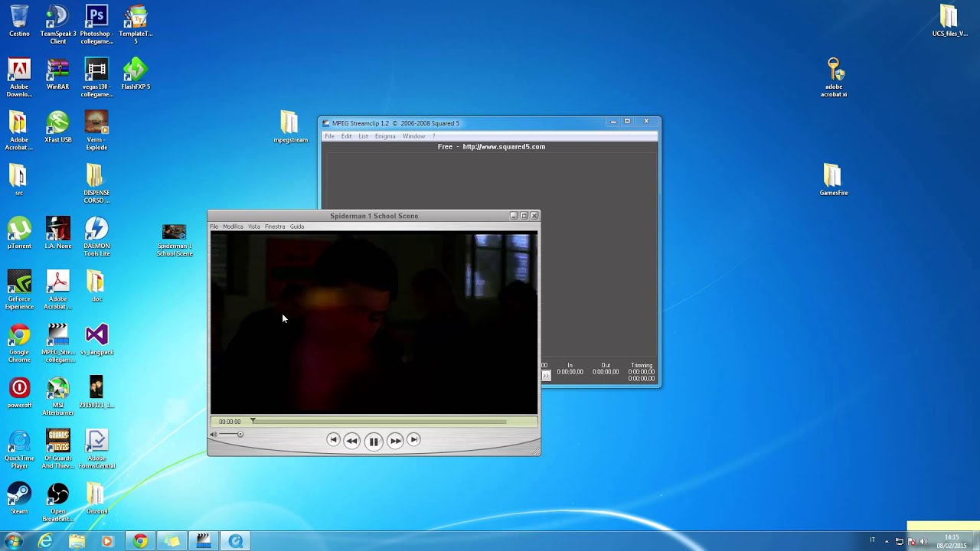Select the DISPENSE CORSO folder
Screen dimensions: 980x551
(x=96, y=184)
